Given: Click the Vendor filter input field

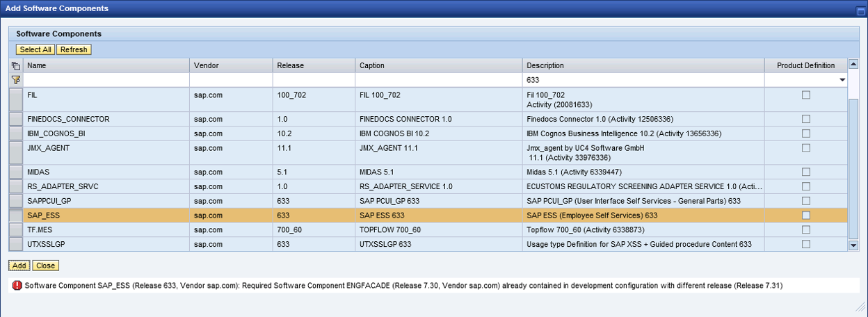Looking at the screenshot, I should [x=232, y=80].
